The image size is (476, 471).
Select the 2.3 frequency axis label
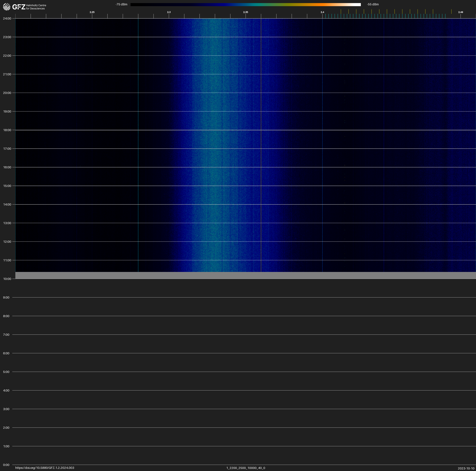coord(169,12)
